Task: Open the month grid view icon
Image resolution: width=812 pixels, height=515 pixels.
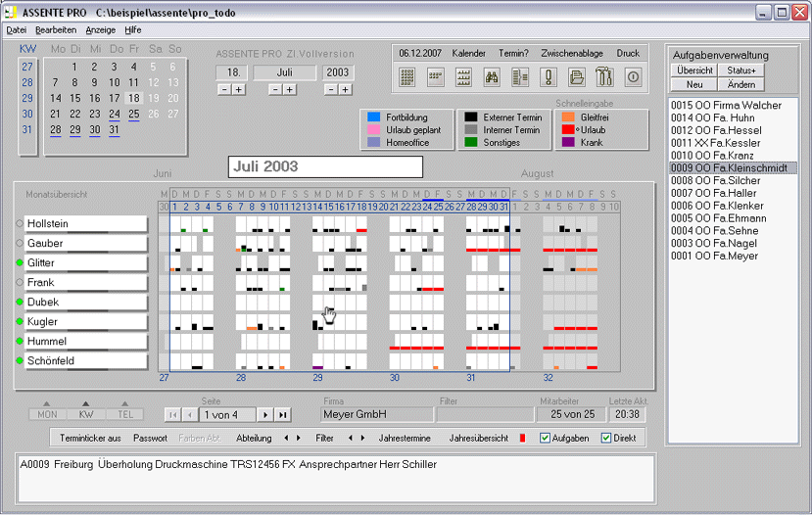Action: (407, 77)
